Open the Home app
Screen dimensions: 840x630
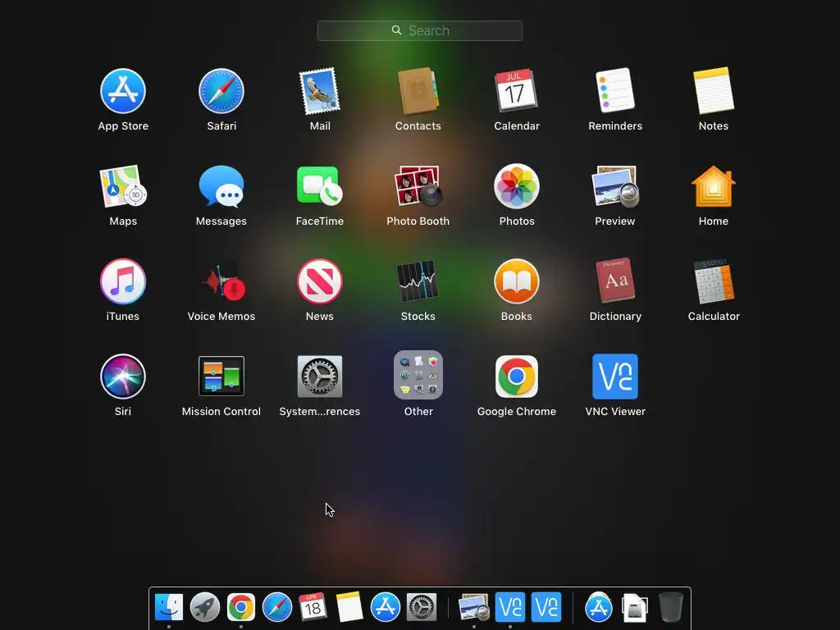pos(713,186)
